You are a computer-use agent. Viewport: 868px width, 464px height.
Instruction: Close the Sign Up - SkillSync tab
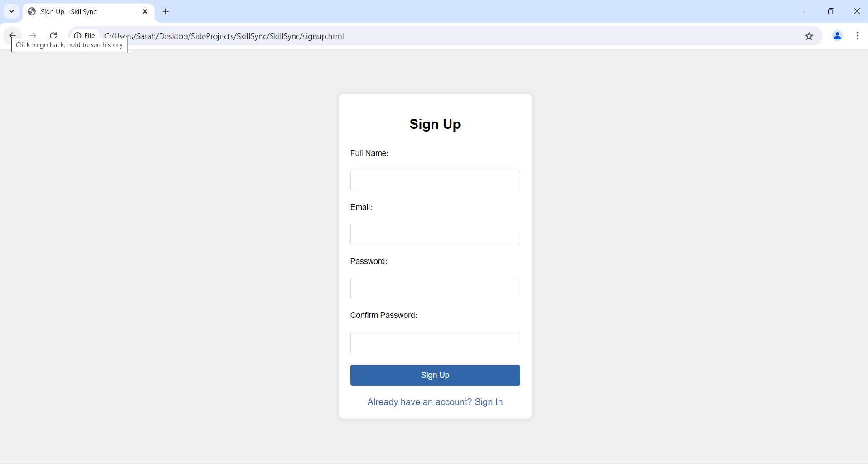(145, 11)
